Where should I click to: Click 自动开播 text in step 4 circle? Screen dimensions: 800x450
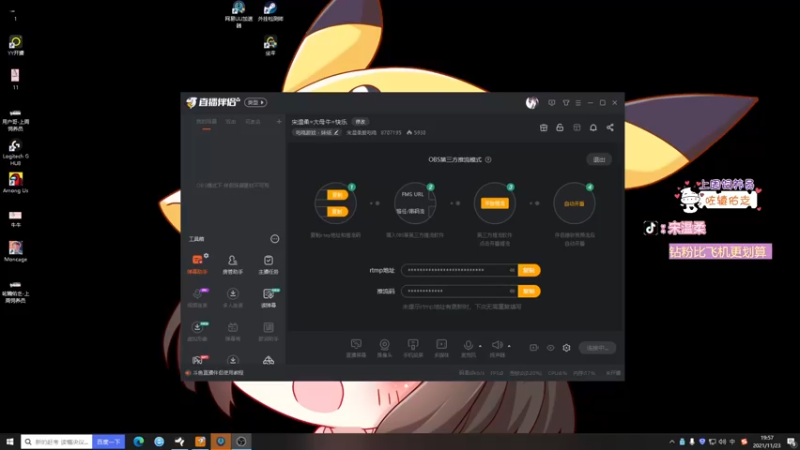574,204
